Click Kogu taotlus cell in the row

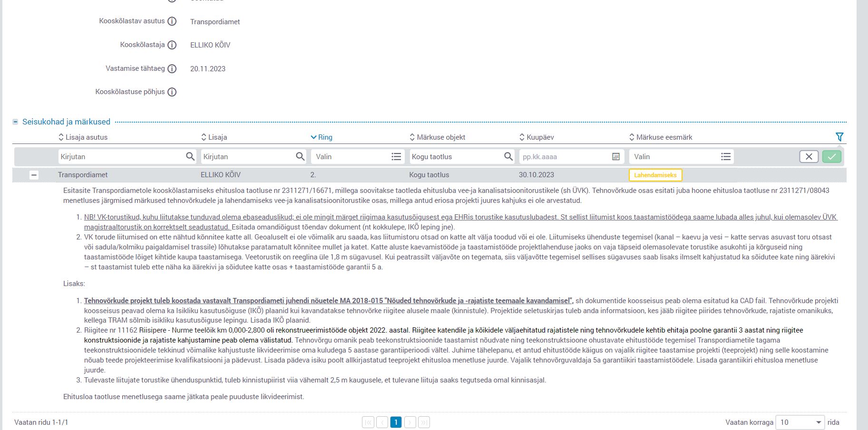[x=429, y=175]
